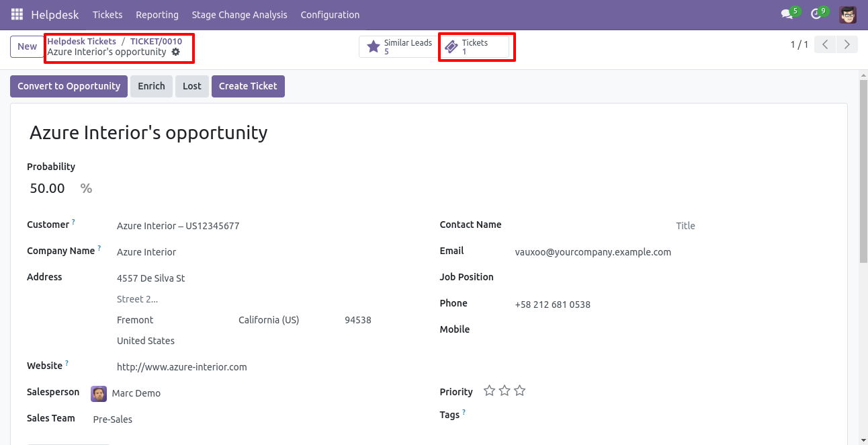
Task: Click the Helpdesk app title
Action: pos(55,14)
